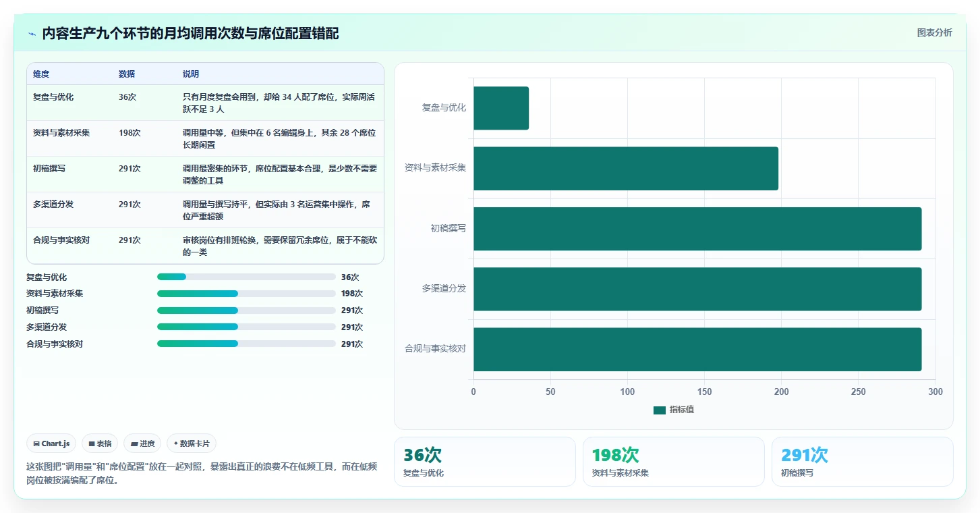This screenshot has height=513, width=980.
Task: Click the 300 x-axis tick label
Action: 935,392
